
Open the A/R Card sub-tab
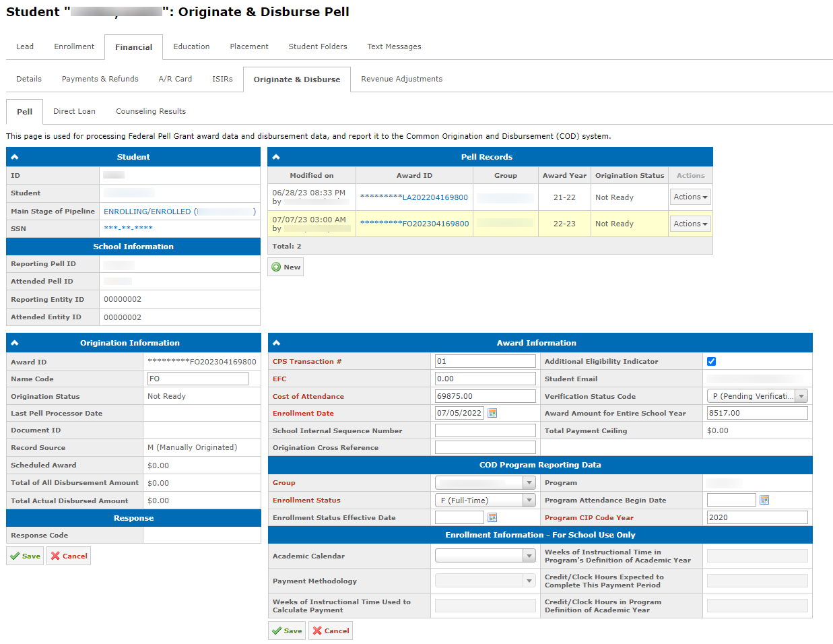175,79
